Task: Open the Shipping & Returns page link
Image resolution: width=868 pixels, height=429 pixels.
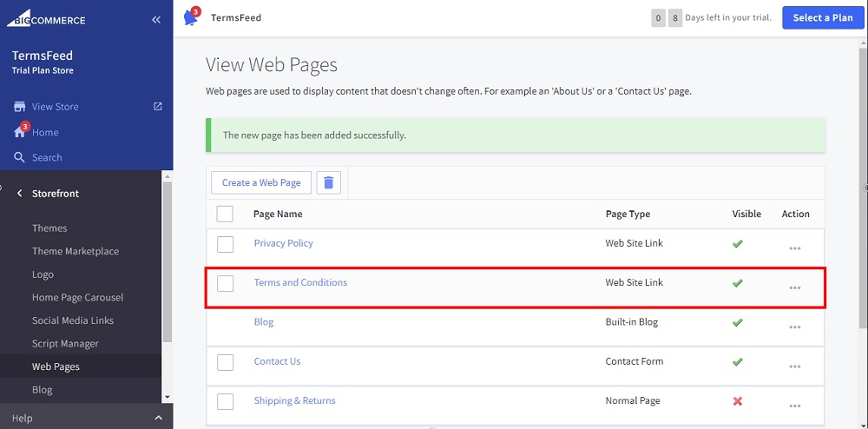Action: coord(294,400)
